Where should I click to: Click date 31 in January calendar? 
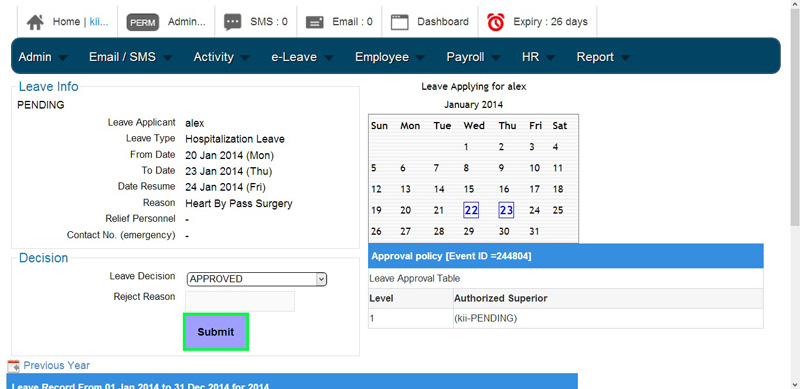(534, 231)
